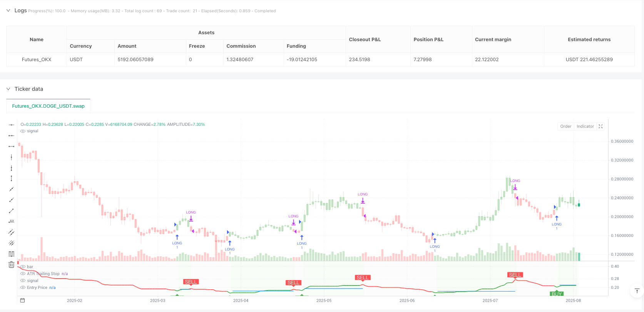Open the Futures_OKX.DOGE_USDT.swap tab
The height and width of the screenshot is (312, 644).
pos(49,106)
